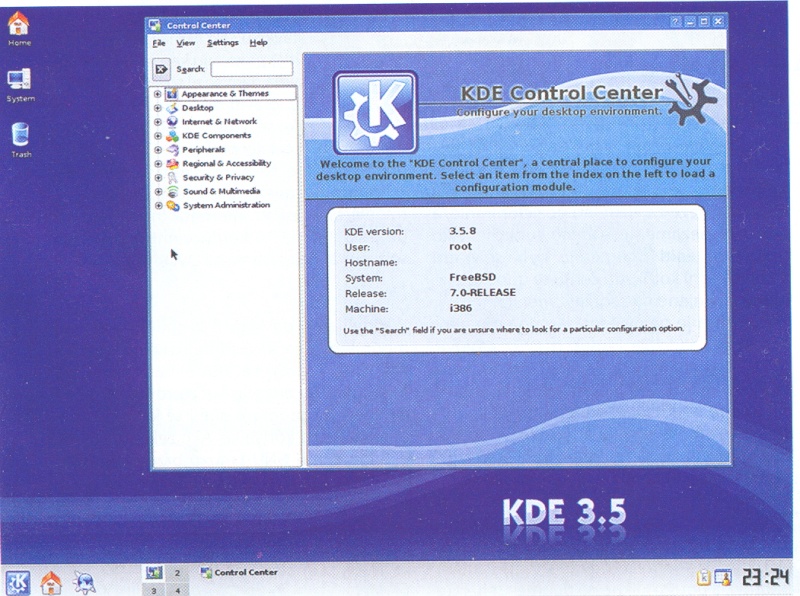The width and height of the screenshot is (800, 596).
Task: Click the context help question mark button
Action: (x=676, y=21)
